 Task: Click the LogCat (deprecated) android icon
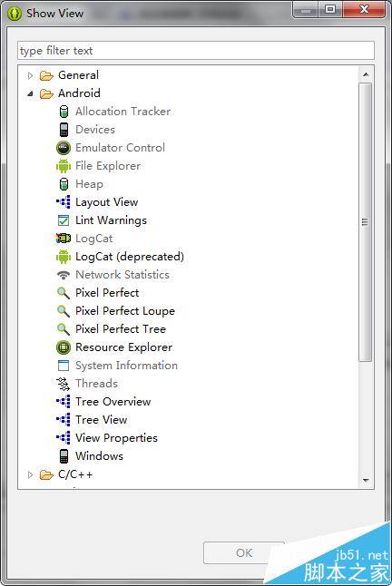click(x=64, y=257)
